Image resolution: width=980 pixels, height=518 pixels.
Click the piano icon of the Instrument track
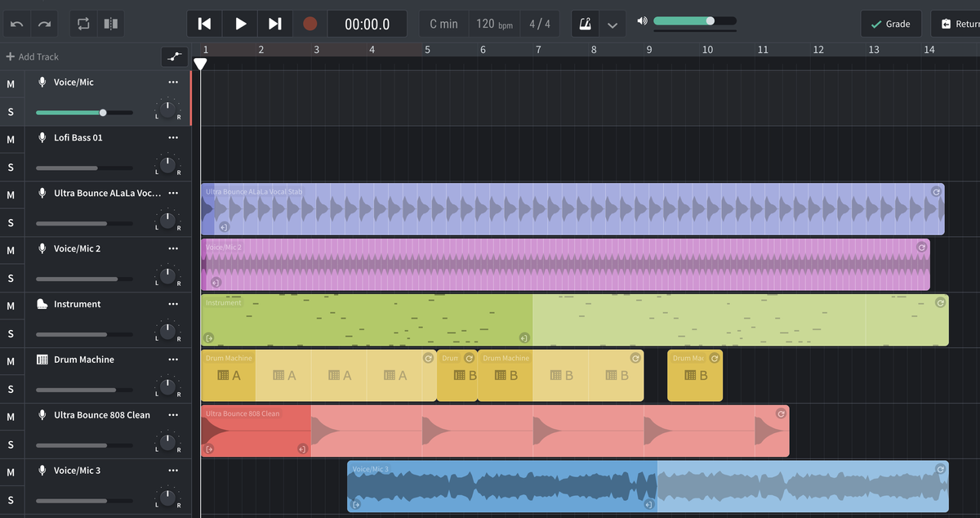(x=42, y=304)
